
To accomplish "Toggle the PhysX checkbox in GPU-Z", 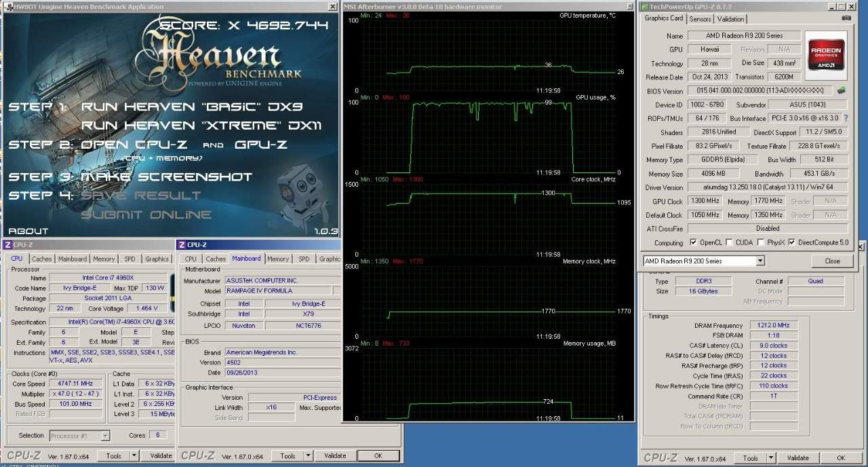I will click(761, 242).
